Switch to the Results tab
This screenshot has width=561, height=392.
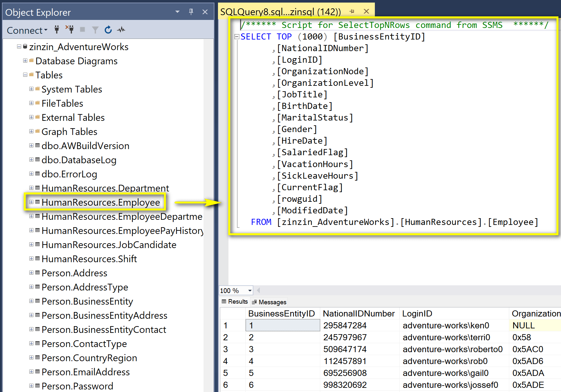click(235, 302)
